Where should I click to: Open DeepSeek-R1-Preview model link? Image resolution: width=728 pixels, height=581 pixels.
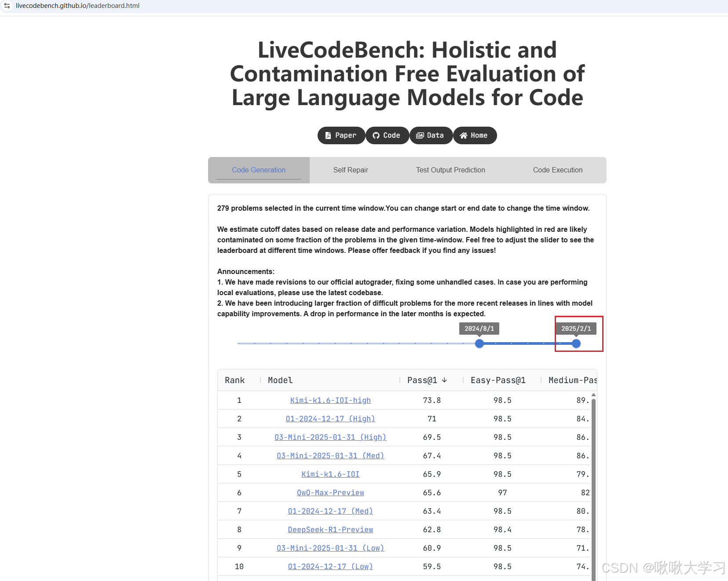pyautogui.click(x=330, y=530)
